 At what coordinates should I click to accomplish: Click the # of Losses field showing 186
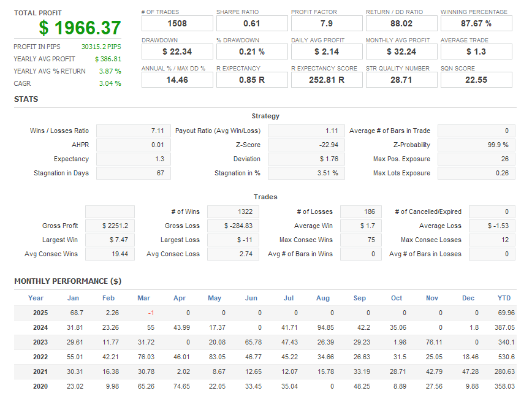click(361, 211)
